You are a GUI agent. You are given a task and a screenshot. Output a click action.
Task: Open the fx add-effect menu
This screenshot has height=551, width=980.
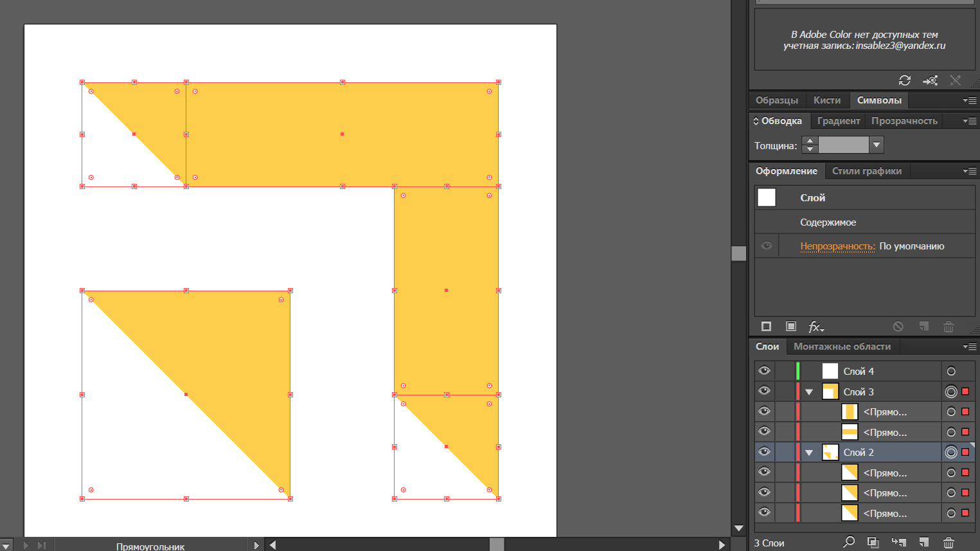point(815,327)
